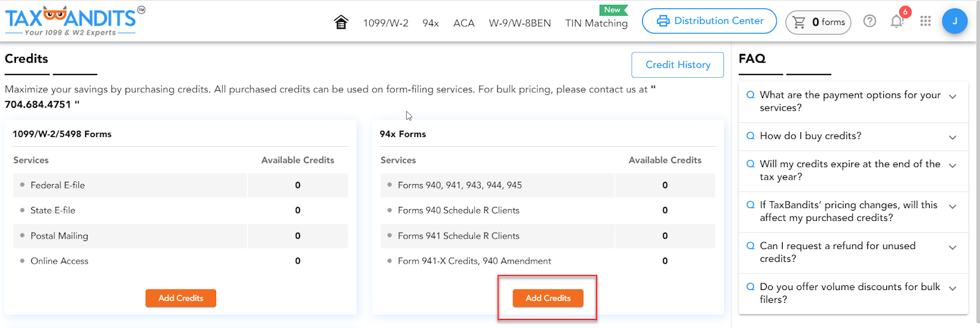Viewport: 980px width, 328px height.
Task: Open the 1099/W-2 menu
Action: pyautogui.click(x=386, y=23)
